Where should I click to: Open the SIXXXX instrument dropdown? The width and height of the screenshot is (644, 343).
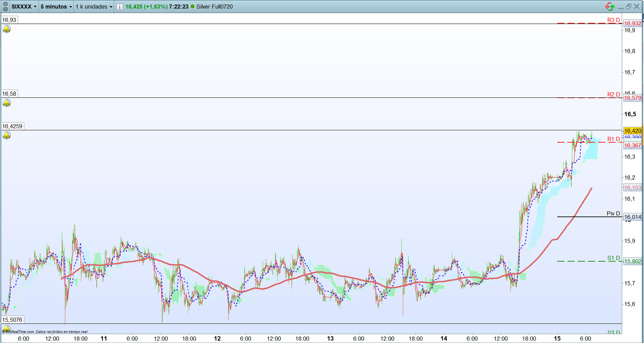click(24, 7)
